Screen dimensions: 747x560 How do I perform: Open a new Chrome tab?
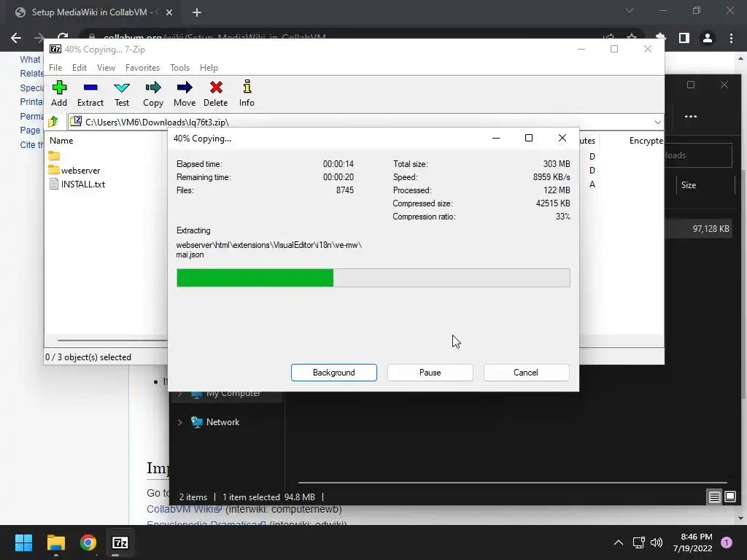tap(197, 12)
